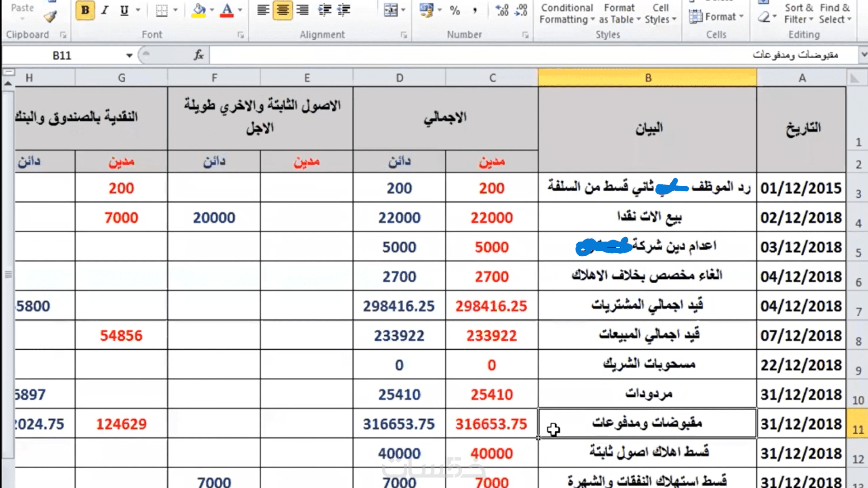Toggle Bold formatting button

(x=85, y=10)
